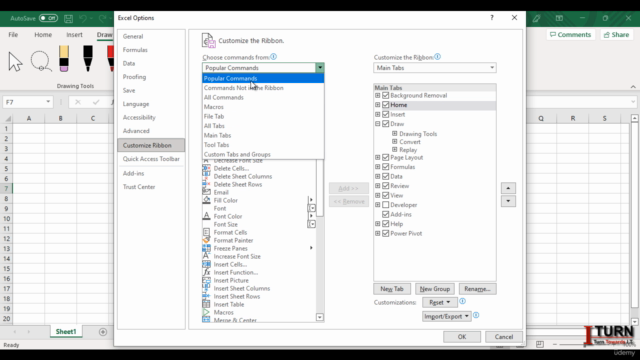Screen dimensions: 640x360
Task: Click the Move Up arrow button
Action: (508, 188)
